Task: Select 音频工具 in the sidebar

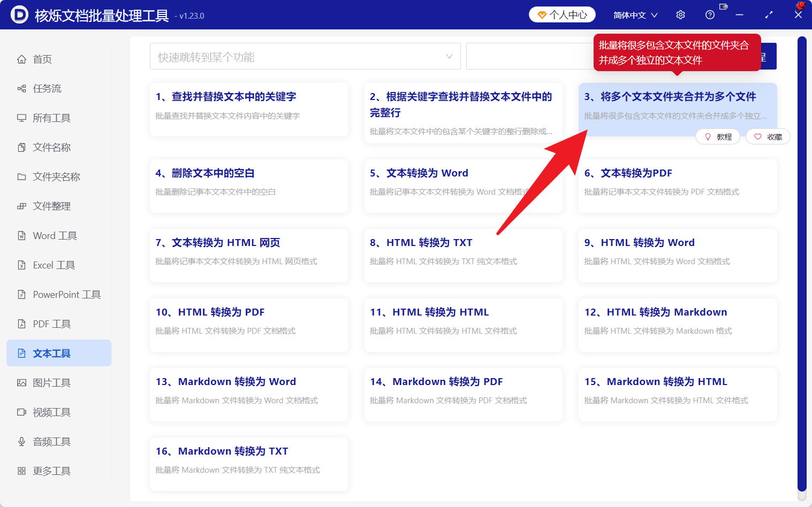Action: click(59, 442)
